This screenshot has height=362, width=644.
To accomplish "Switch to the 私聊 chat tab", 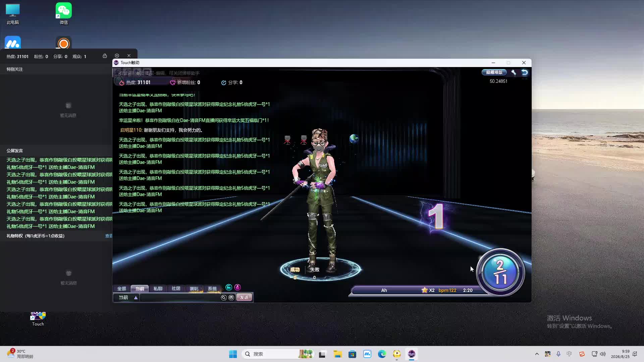I will (x=158, y=289).
